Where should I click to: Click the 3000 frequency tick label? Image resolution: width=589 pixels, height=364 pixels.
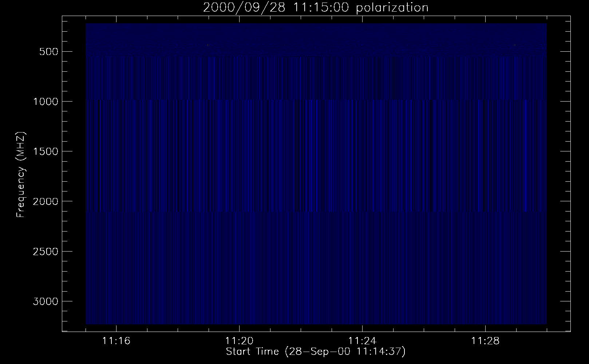point(45,301)
